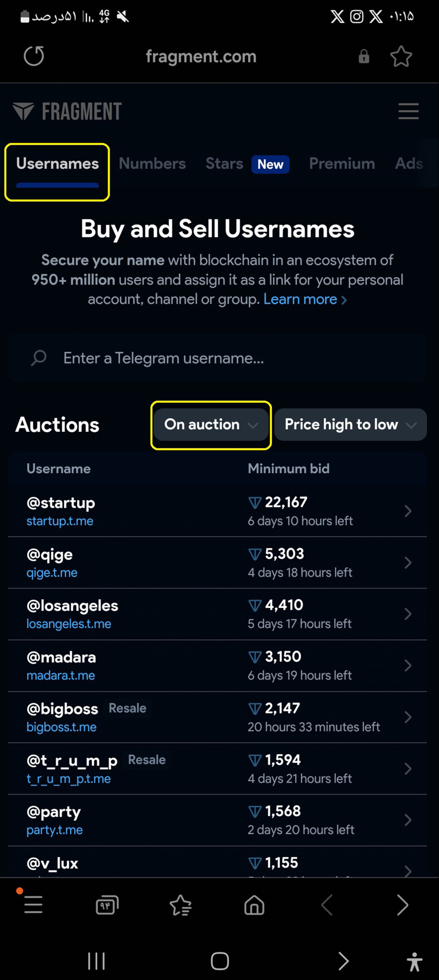Open browser menu with orange dot
Viewport: 439px width, 980px height.
click(33, 904)
